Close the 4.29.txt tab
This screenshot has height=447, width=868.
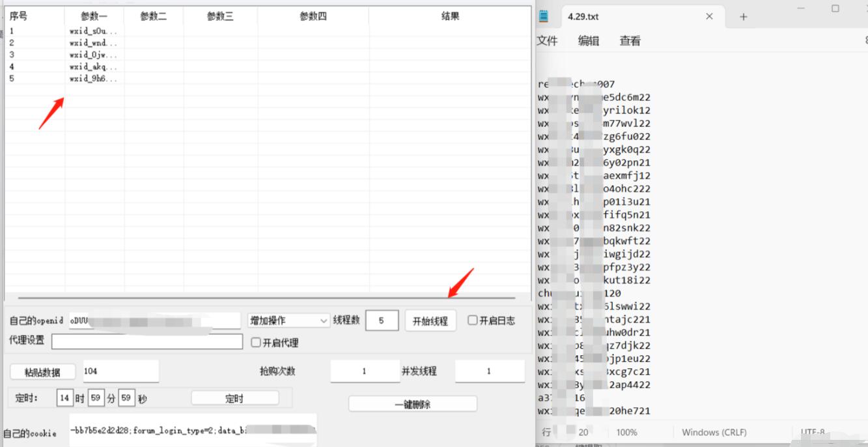710,16
